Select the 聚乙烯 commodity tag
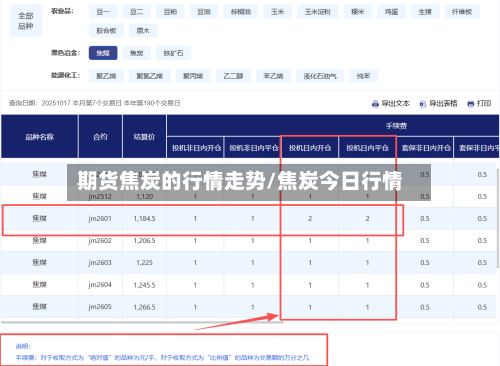 click(x=106, y=76)
